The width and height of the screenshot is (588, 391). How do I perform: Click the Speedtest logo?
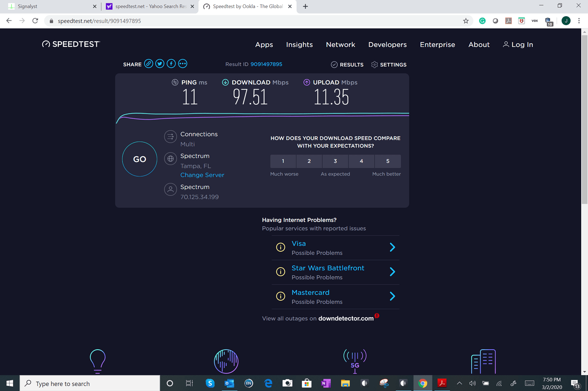coord(71,44)
